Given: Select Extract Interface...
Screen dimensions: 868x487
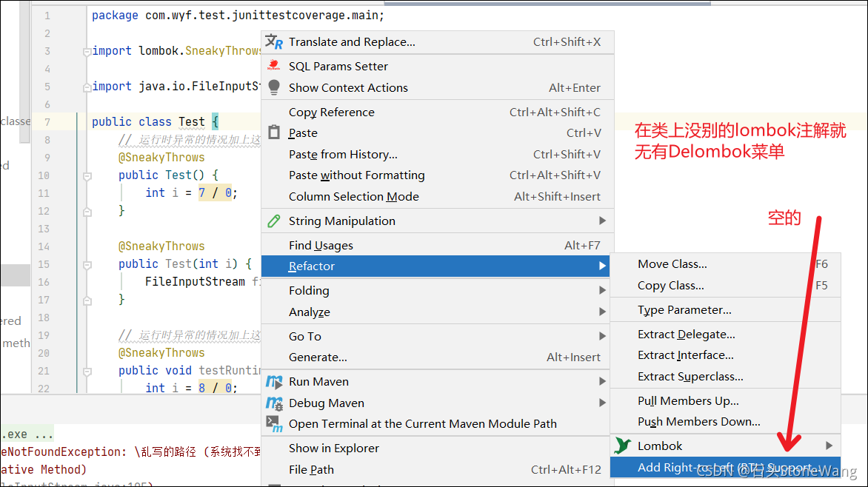Looking at the screenshot, I should (x=725, y=355).
